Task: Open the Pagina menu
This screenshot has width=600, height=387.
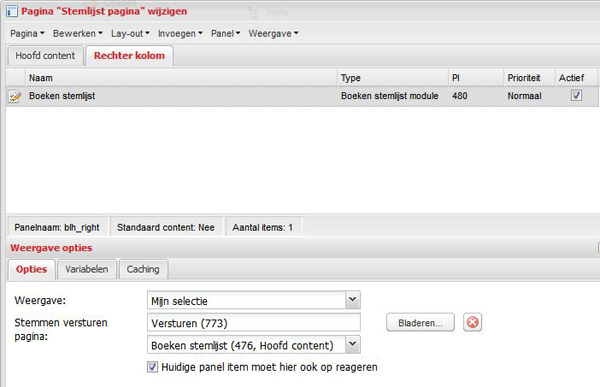Action: click(27, 34)
